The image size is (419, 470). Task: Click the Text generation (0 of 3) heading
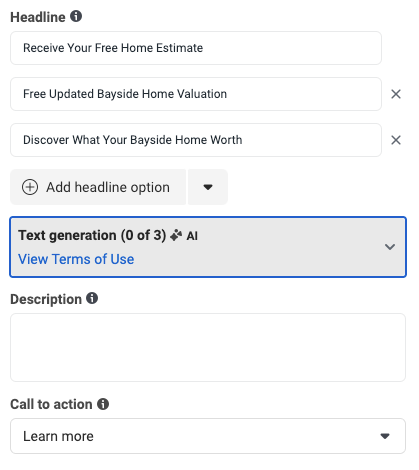pos(92,235)
